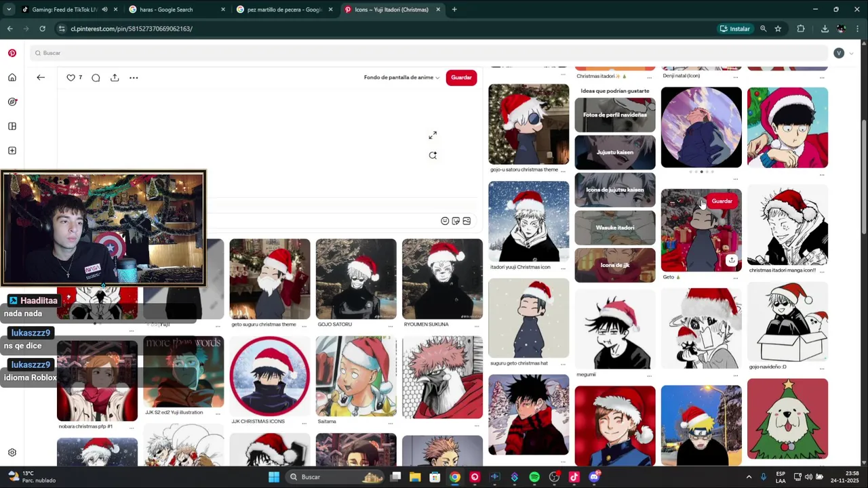Viewport: 868px width, 488px height.
Task: Open more options under GOJO SATORU pin
Action: point(390,327)
